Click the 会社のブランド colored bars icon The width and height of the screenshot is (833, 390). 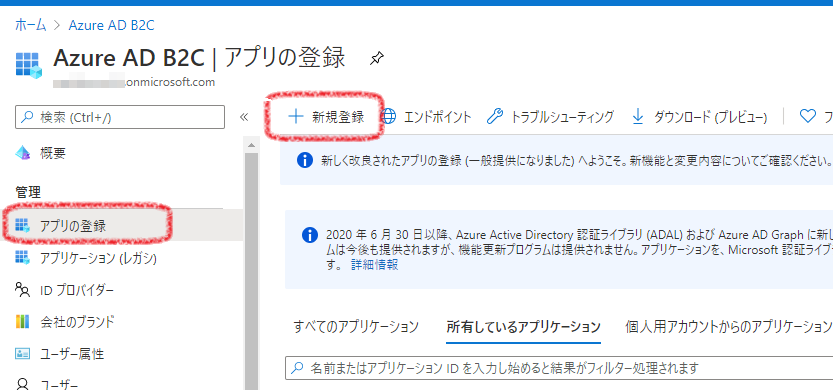coord(22,321)
